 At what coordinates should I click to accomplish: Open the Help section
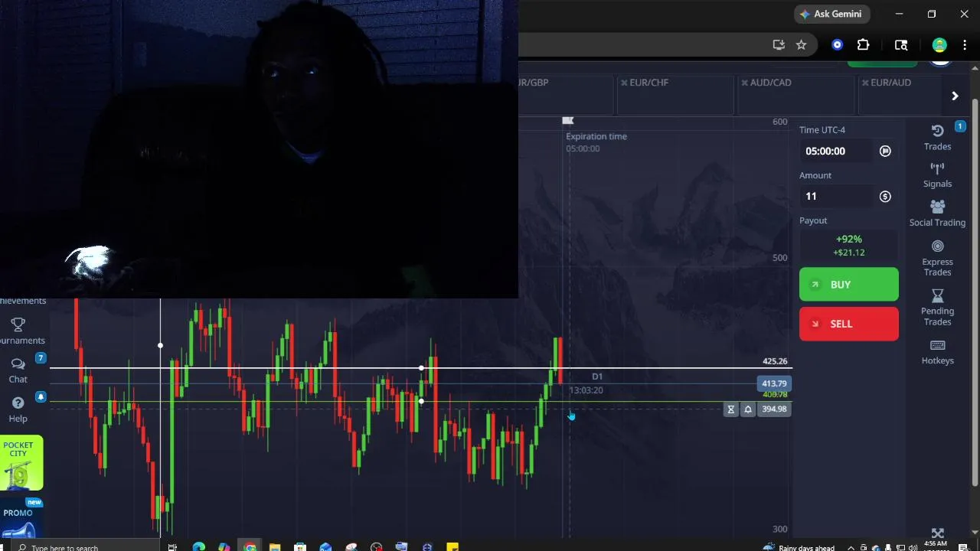click(18, 409)
